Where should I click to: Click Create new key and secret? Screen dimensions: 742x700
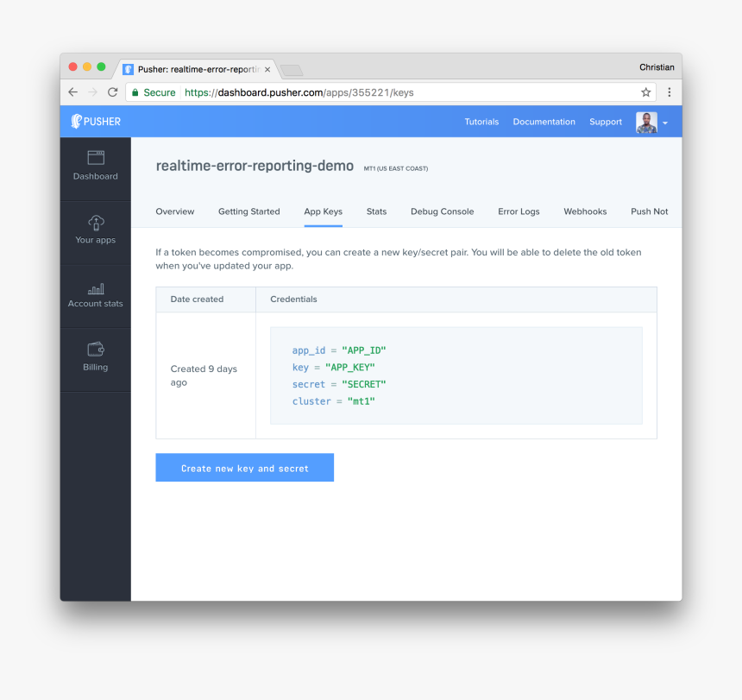[245, 468]
